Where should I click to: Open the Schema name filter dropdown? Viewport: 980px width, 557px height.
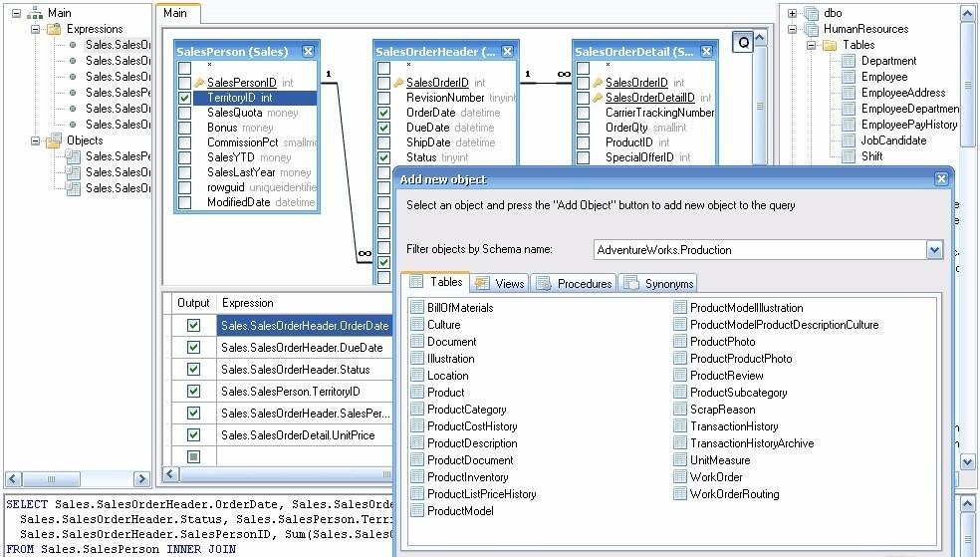point(934,249)
